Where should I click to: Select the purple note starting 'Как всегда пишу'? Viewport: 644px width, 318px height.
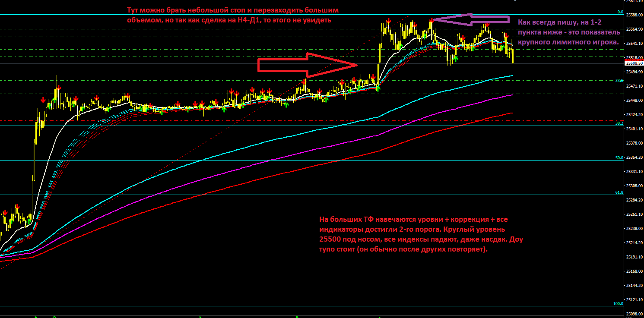pyautogui.click(x=568, y=32)
